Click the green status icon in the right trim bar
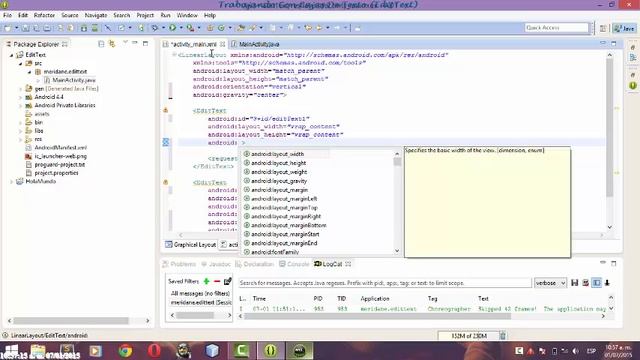This screenshot has height=360, width=640. (633, 85)
